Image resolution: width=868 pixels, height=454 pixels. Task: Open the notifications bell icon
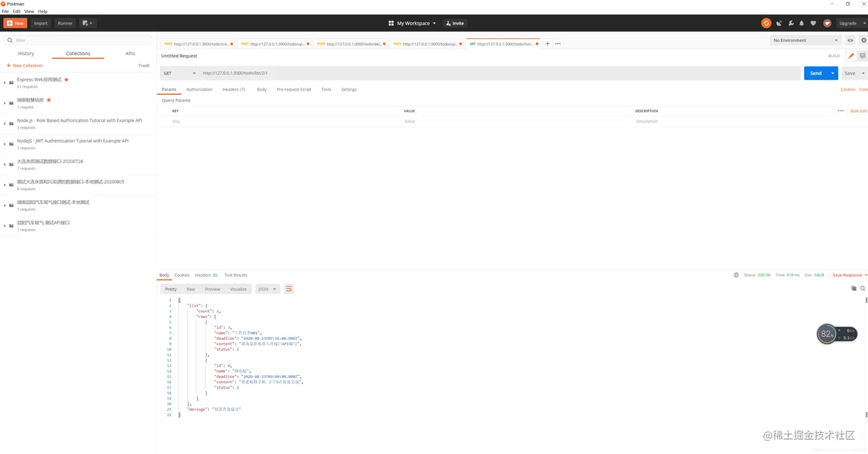(x=801, y=24)
